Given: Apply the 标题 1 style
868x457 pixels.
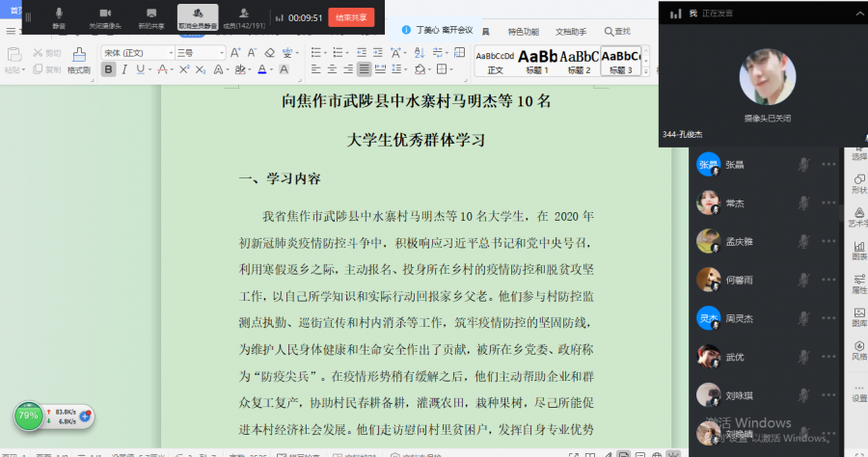Looking at the screenshot, I should pos(537,62).
